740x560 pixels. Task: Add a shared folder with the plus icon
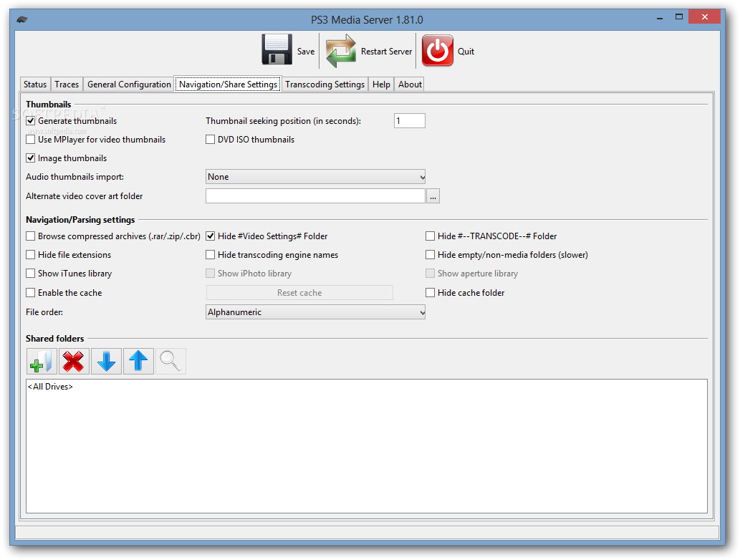click(42, 362)
